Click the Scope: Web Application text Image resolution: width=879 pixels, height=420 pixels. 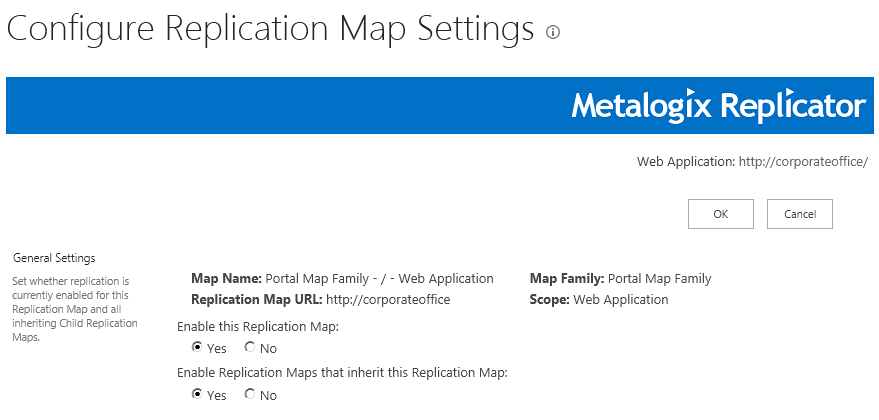[x=598, y=299]
